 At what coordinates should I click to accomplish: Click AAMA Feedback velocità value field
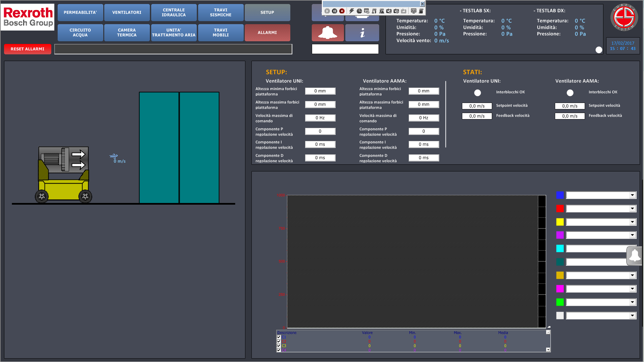[570, 116]
